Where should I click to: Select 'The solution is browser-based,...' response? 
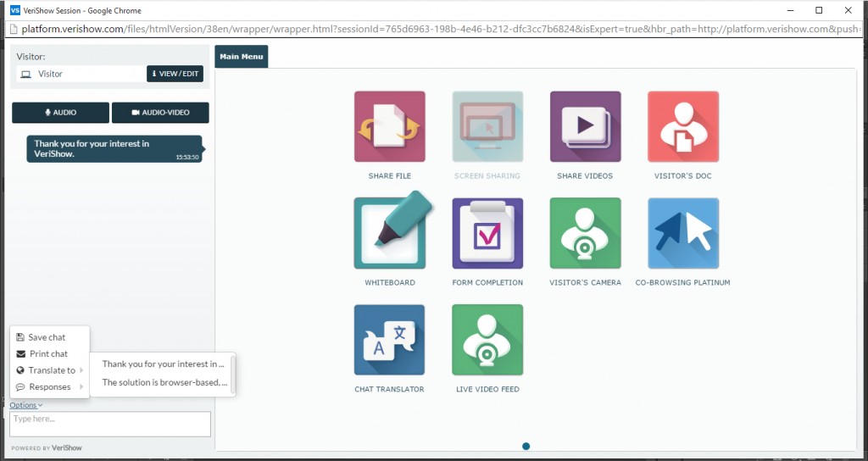tap(164, 382)
